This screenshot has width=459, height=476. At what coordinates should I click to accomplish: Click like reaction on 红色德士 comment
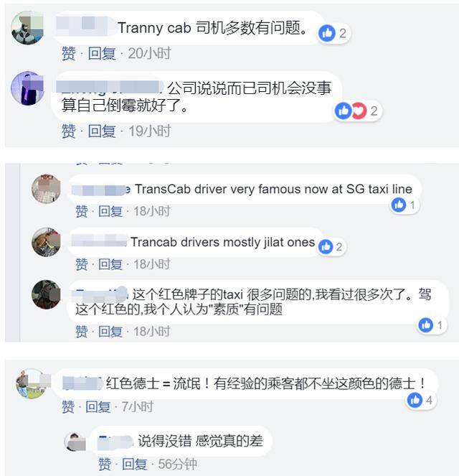415,400
